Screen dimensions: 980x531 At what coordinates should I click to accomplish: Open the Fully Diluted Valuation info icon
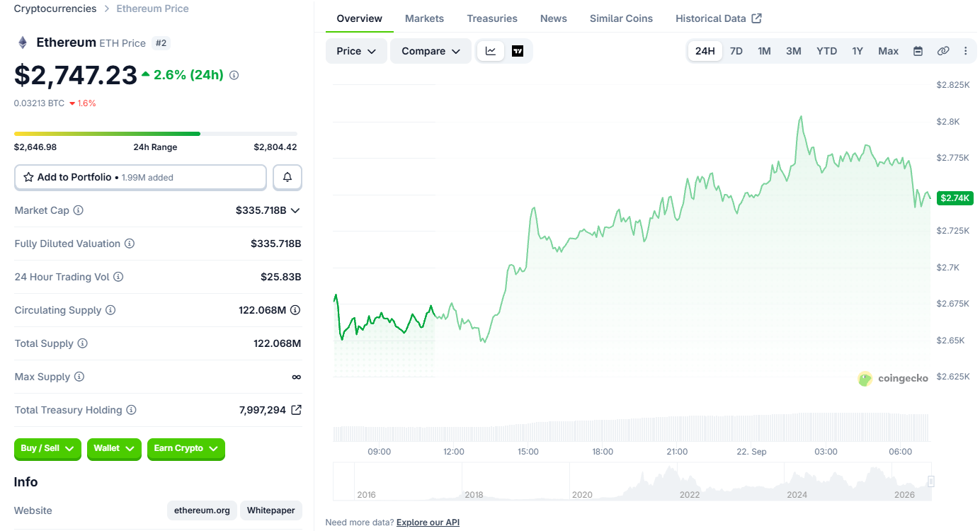(130, 244)
